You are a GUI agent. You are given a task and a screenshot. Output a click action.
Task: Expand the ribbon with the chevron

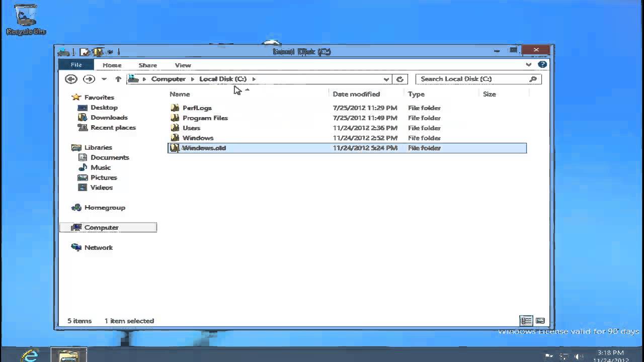pyautogui.click(x=528, y=64)
